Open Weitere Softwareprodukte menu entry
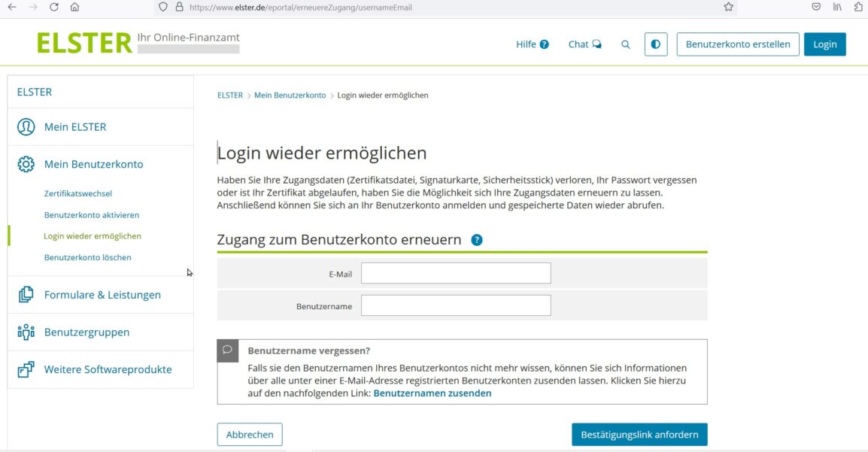The width and height of the screenshot is (868, 452). point(108,369)
